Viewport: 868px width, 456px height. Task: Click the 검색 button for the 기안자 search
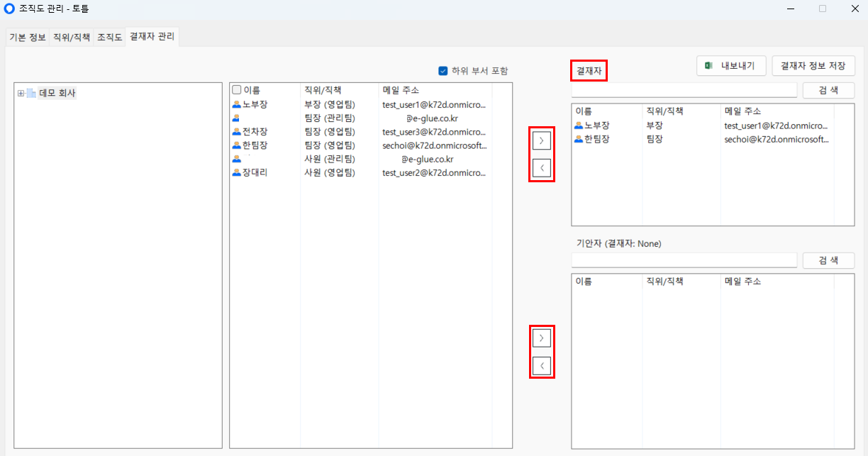click(x=828, y=260)
